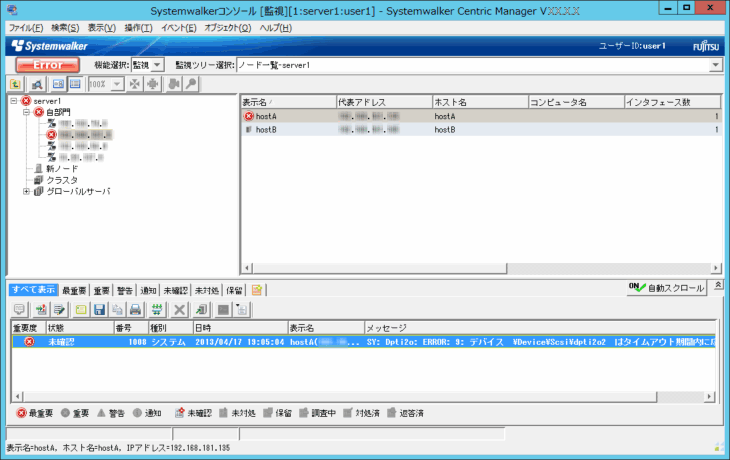Select the server1 root in the tree
The image size is (730, 460).
coord(47,101)
